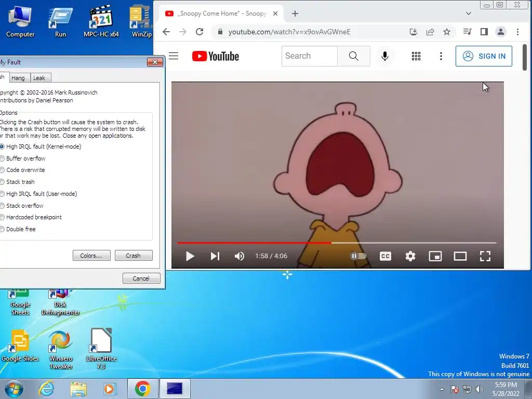The height and width of the screenshot is (399, 532).
Task: Select Buffer overflow option
Action: (23, 158)
